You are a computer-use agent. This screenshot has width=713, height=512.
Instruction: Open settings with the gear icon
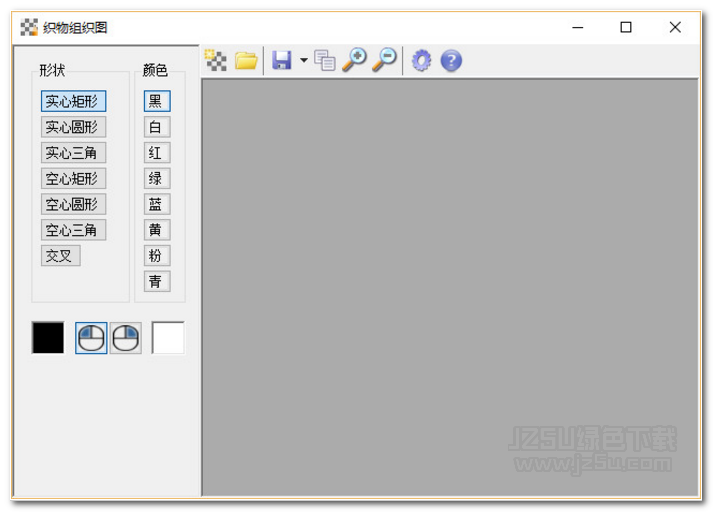pos(422,60)
